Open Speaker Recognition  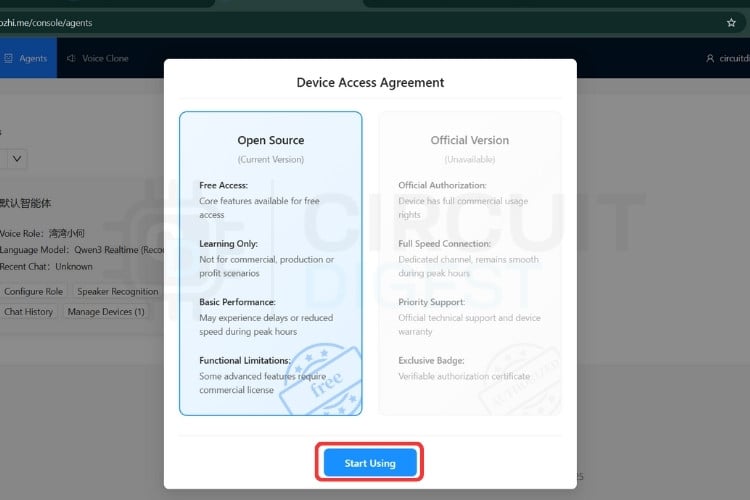pos(118,291)
